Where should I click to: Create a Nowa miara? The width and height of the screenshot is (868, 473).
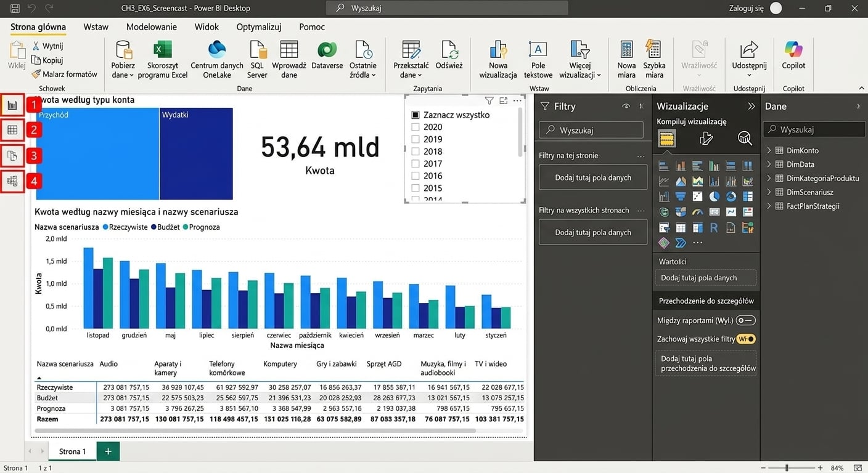click(x=626, y=60)
